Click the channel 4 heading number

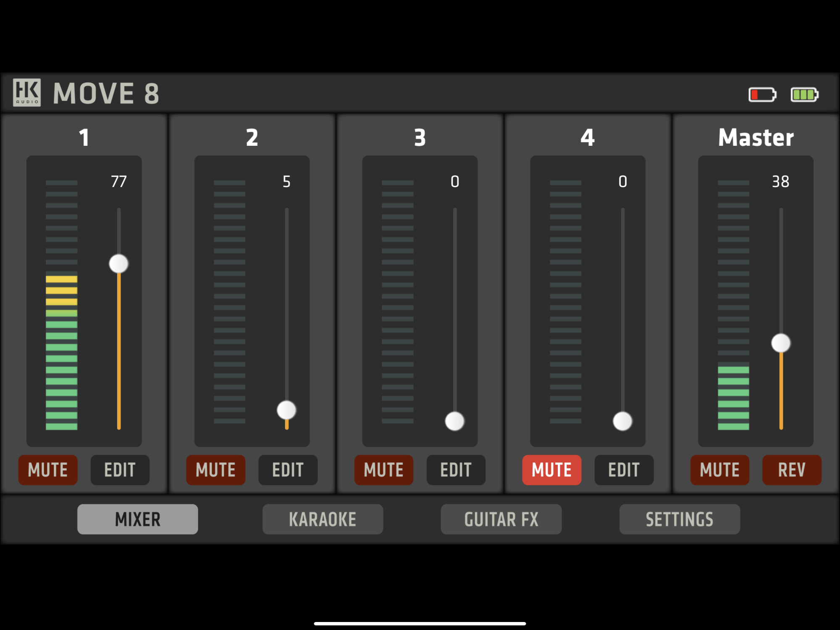point(588,137)
